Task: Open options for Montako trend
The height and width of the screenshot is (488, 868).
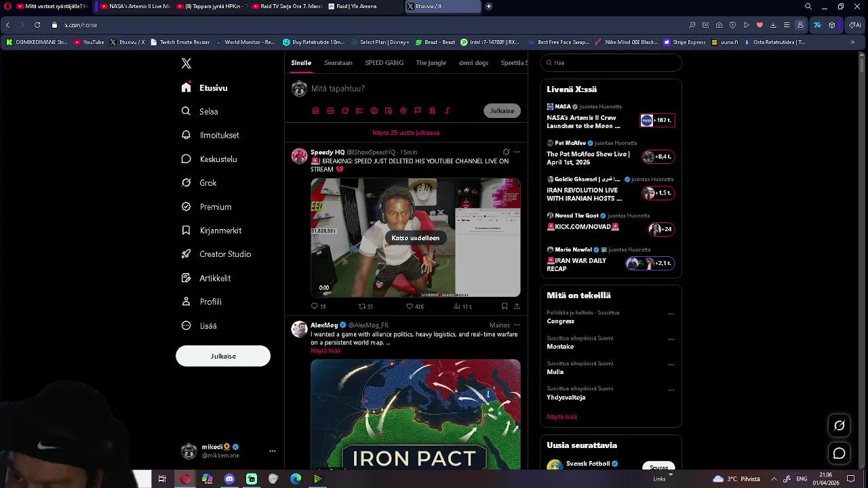Action: point(671,339)
